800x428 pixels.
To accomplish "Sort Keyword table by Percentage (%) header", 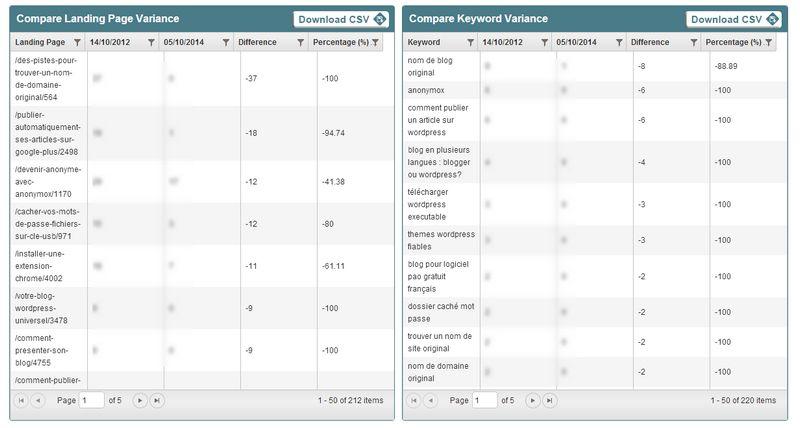I will tap(734, 42).
